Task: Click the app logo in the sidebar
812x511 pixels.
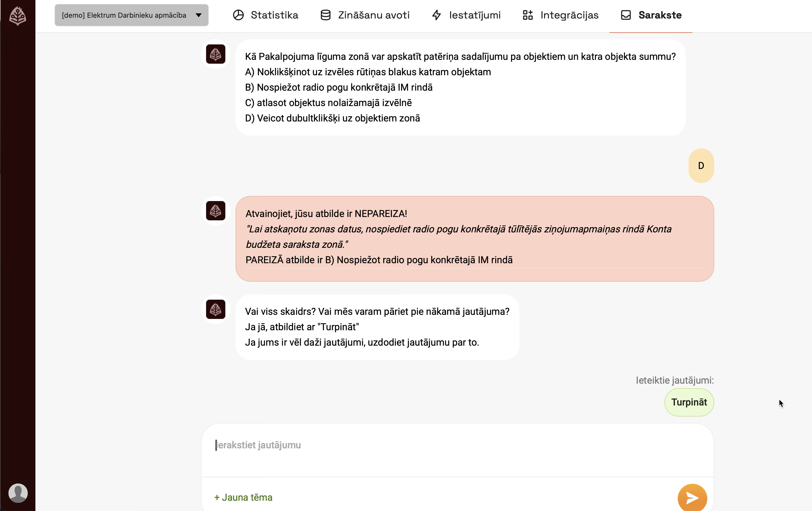Action: [x=17, y=16]
